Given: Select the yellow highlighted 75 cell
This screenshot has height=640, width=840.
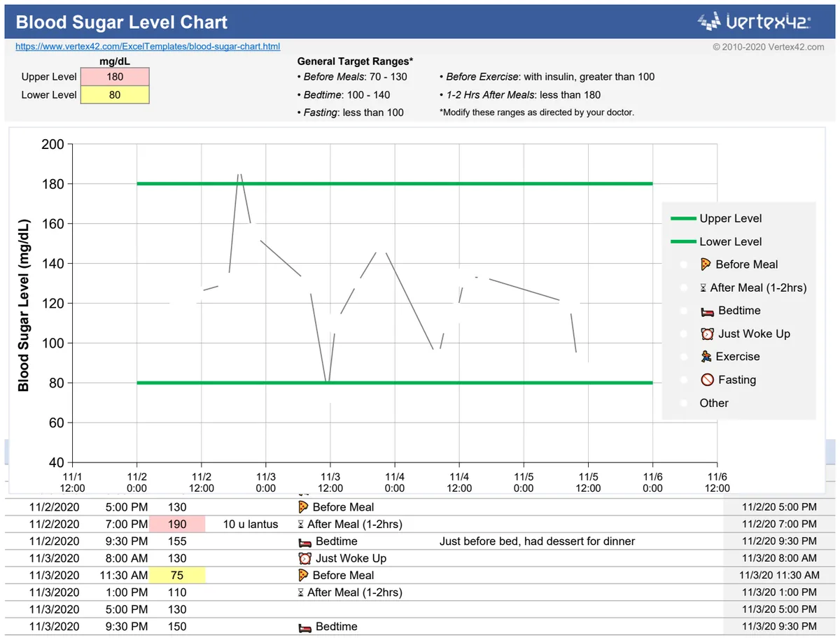Looking at the screenshot, I should tap(177, 576).
